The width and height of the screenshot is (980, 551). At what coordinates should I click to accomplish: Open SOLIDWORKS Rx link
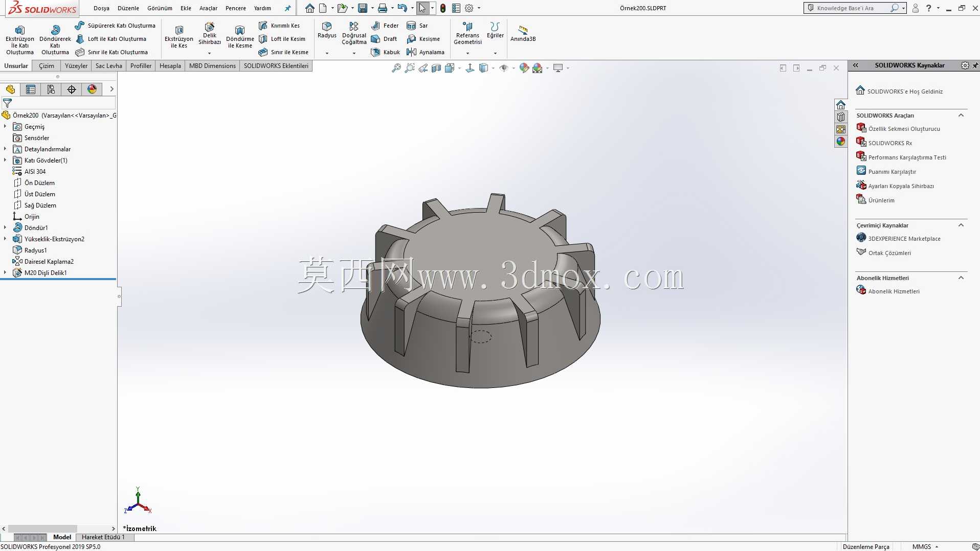tap(890, 143)
